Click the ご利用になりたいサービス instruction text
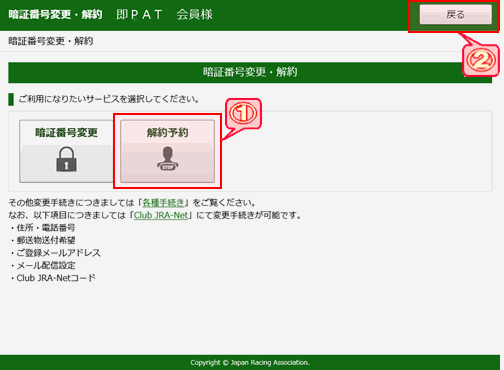 109,99
